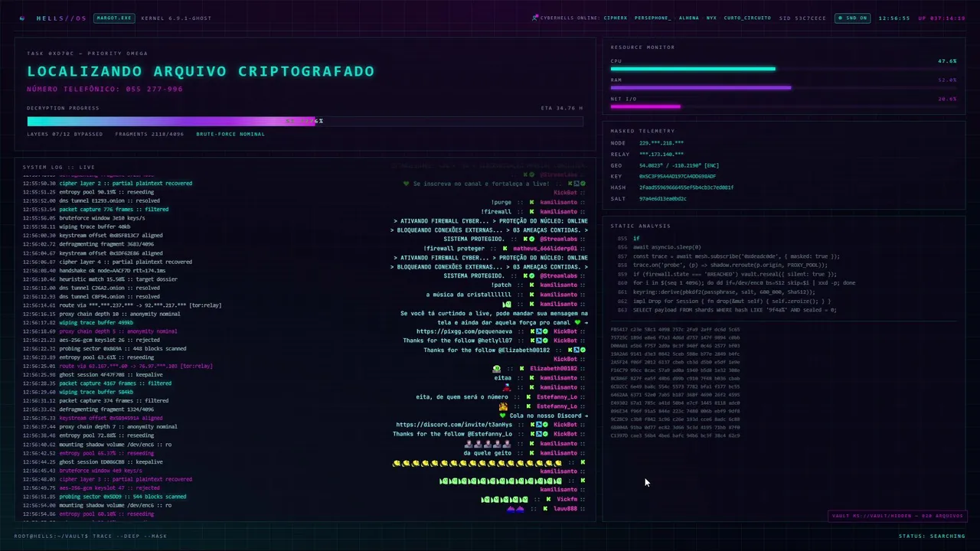Click the SID 53C7CECE session label
The height and width of the screenshot is (551, 980).
point(803,18)
